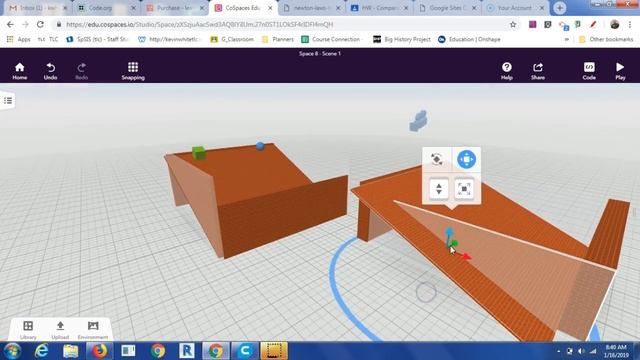The height and width of the screenshot is (360, 640).
Task: Go to CoSpaces Home
Action: [x=20, y=71]
